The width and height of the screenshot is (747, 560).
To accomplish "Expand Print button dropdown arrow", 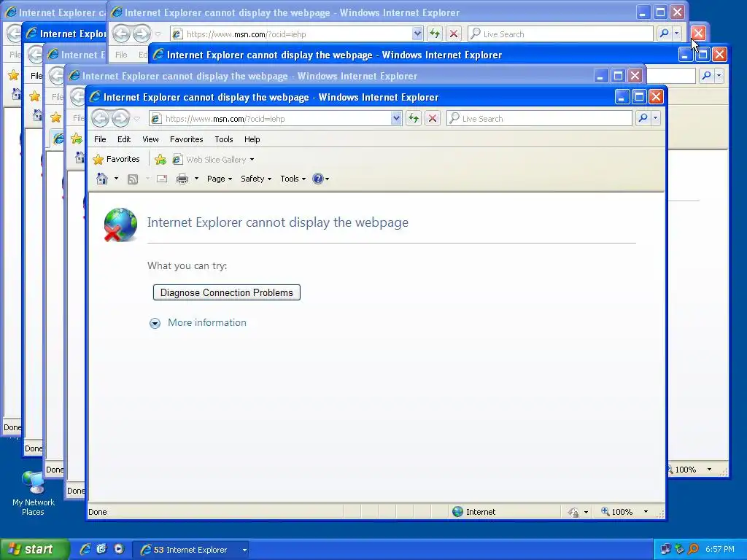I will [196, 179].
